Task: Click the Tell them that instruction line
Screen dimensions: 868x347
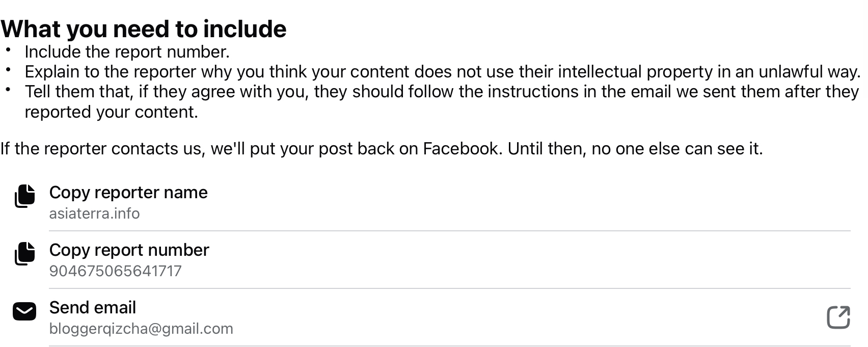Action: click(x=441, y=92)
